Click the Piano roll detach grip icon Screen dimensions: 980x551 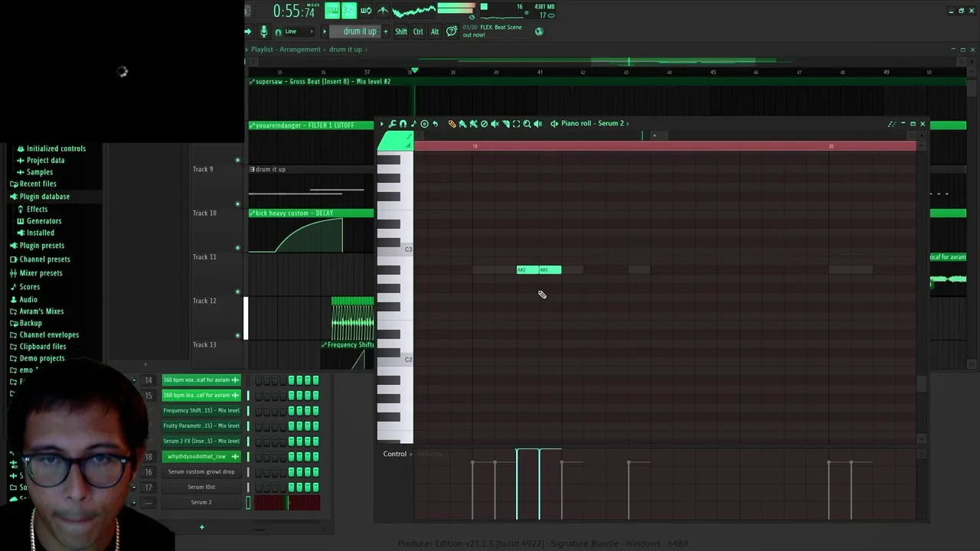[x=891, y=123]
